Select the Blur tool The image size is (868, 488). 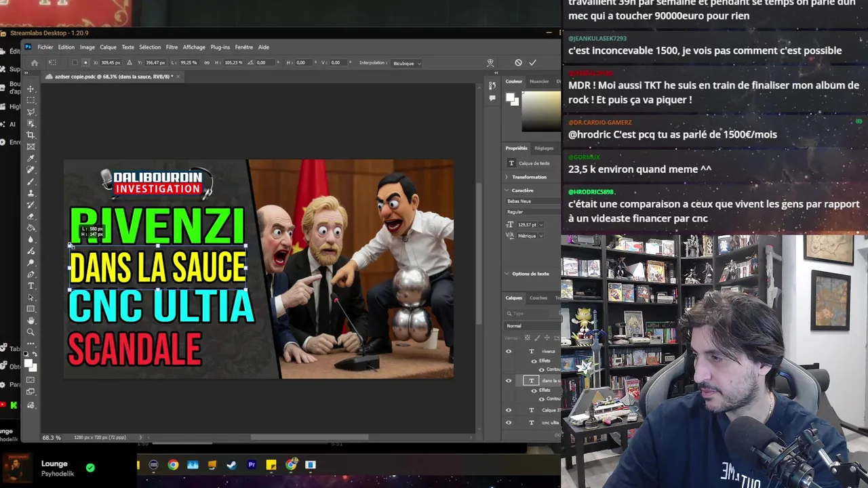[31, 239]
